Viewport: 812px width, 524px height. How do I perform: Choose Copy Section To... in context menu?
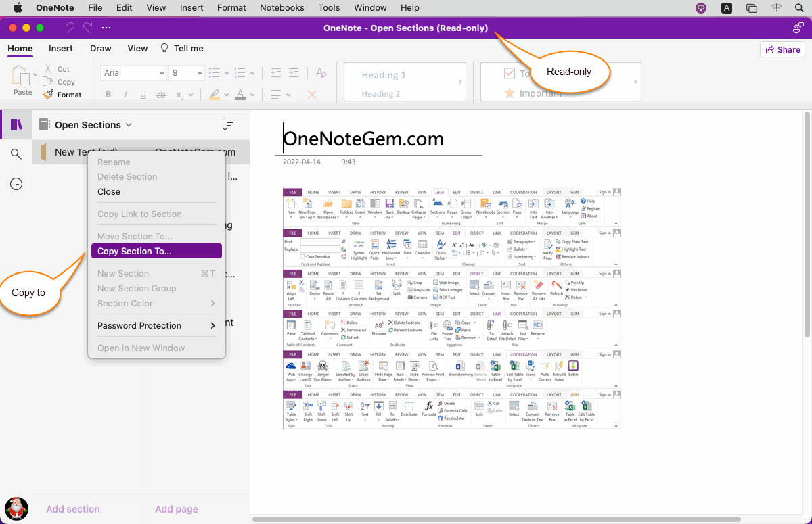[156, 251]
